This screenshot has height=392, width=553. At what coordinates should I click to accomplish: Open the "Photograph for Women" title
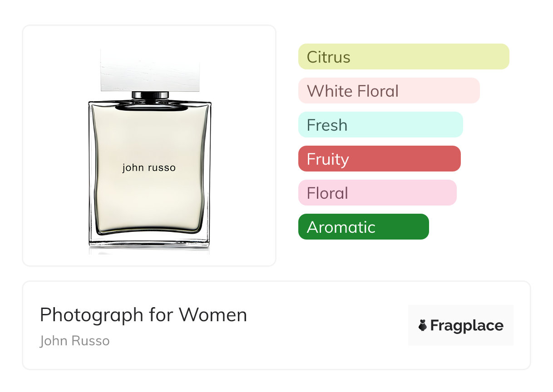(143, 315)
